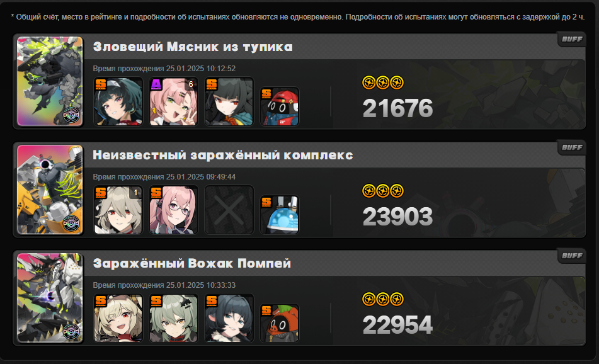Click the three star medals above 21676
599x364 pixels.
(x=383, y=82)
